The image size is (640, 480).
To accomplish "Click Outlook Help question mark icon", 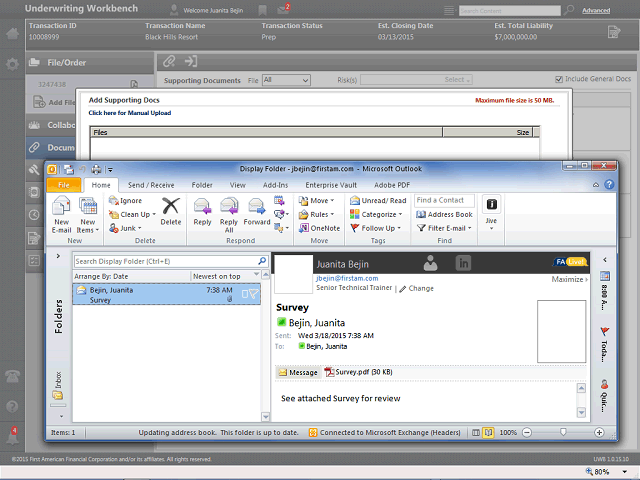I will tap(609, 184).
